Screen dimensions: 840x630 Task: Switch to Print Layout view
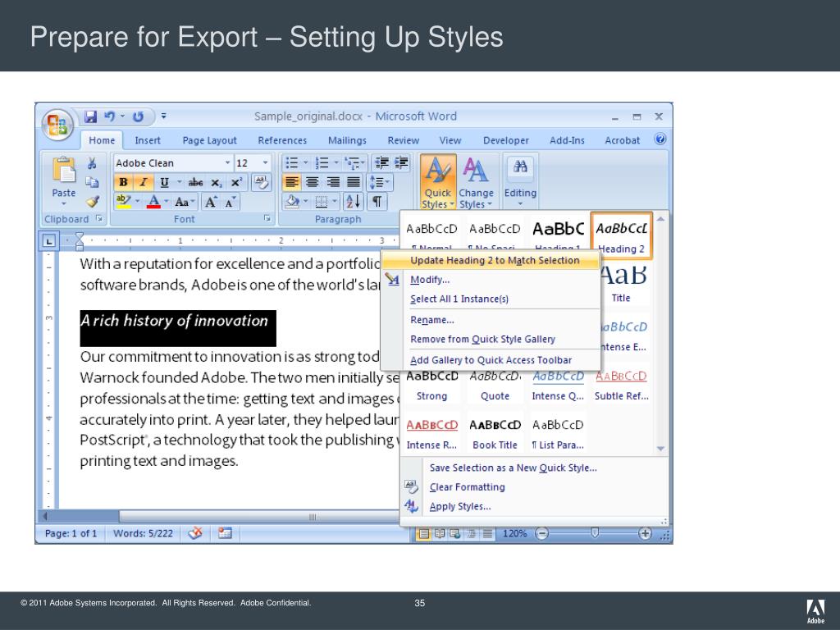click(423, 533)
